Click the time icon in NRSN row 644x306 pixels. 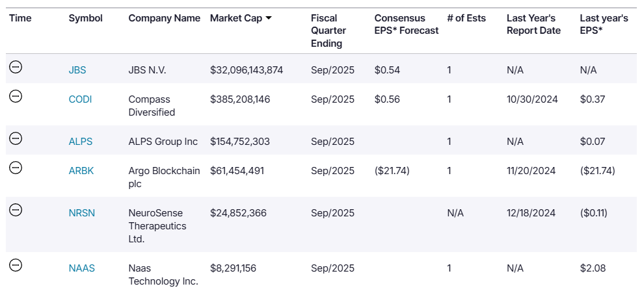pyautogui.click(x=16, y=210)
